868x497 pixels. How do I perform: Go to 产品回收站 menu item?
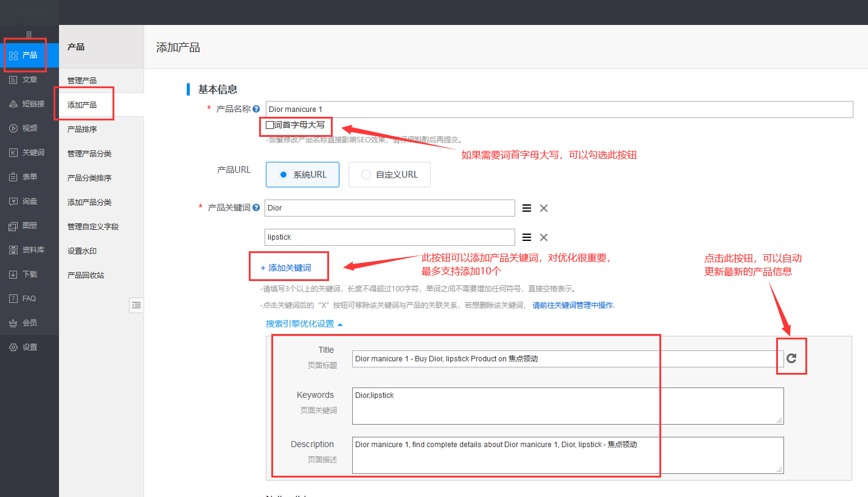pyautogui.click(x=86, y=275)
